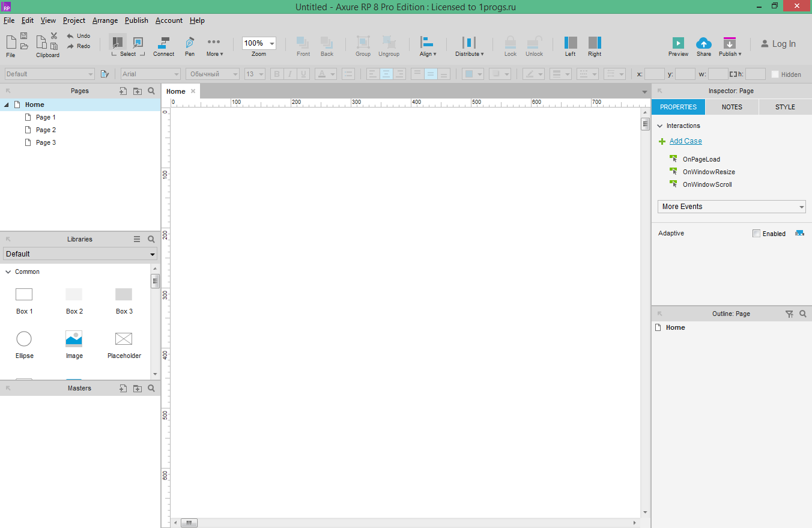Click the Add Folder icon in Pages
The image size is (812, 528).
[x=138, y=91]
